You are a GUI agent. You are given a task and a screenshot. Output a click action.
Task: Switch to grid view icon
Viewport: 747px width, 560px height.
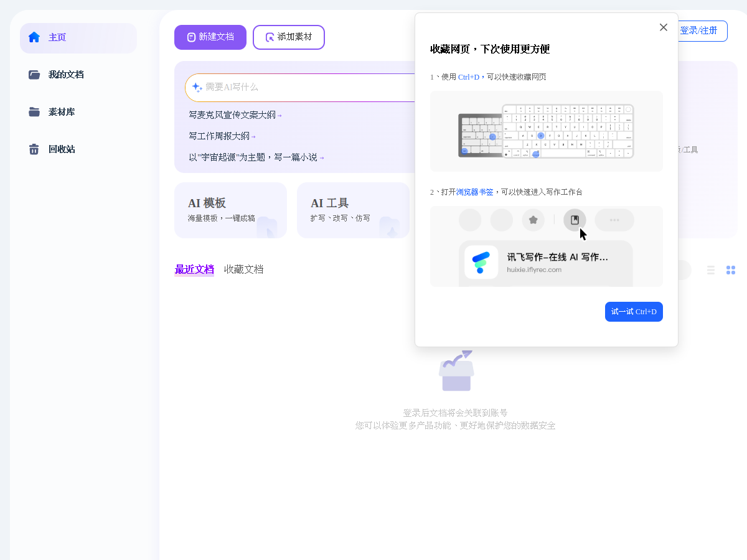[x=731, y=270]
